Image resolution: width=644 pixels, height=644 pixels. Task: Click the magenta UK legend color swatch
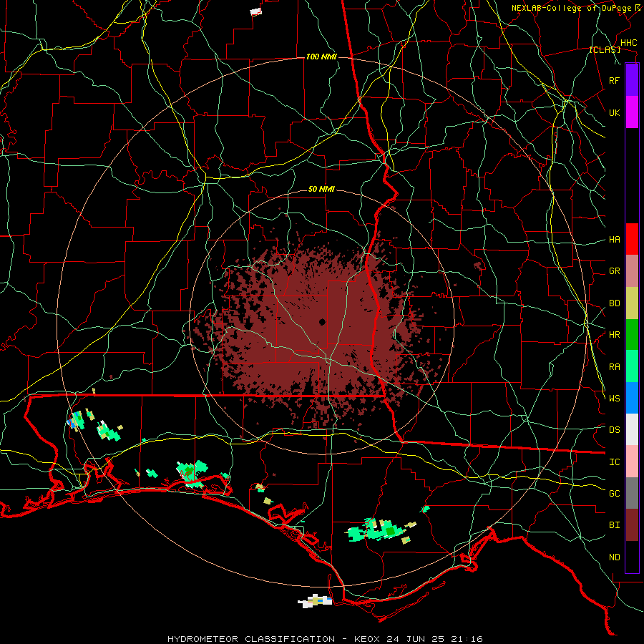pyautogui.click(x=632, y=112)
